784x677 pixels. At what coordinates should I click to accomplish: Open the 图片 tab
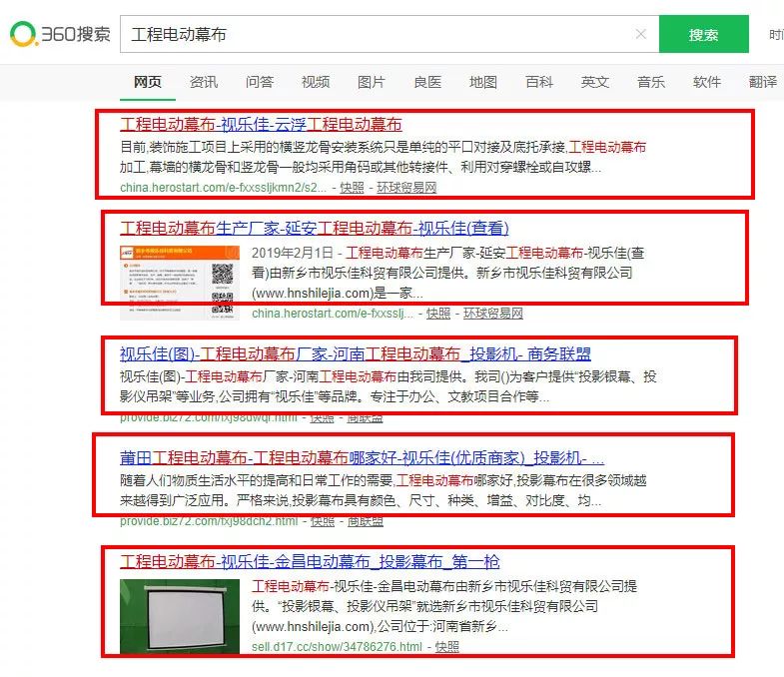pos(372,82)
